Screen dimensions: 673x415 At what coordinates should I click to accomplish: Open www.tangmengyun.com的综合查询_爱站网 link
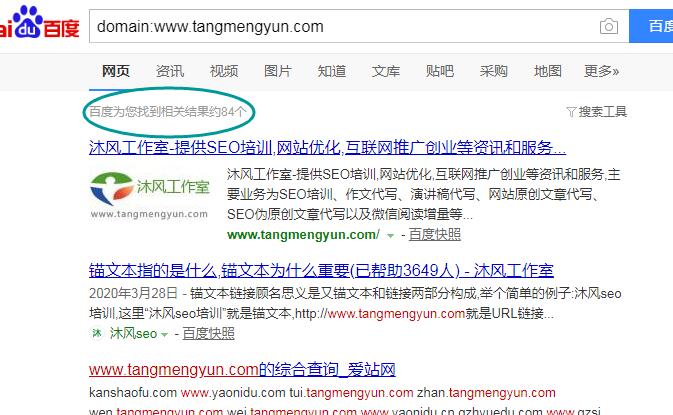[x=242, y=370]
